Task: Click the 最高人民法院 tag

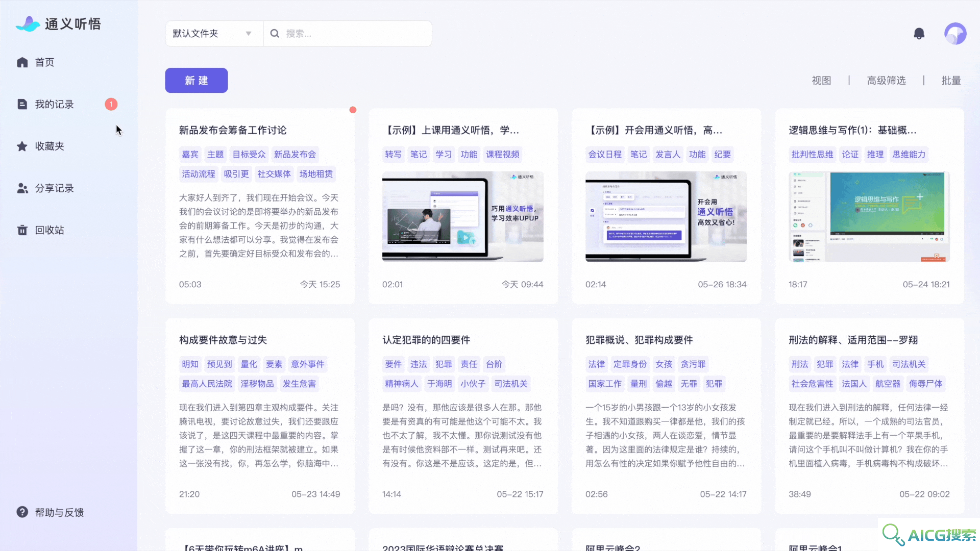Action: 207,384
